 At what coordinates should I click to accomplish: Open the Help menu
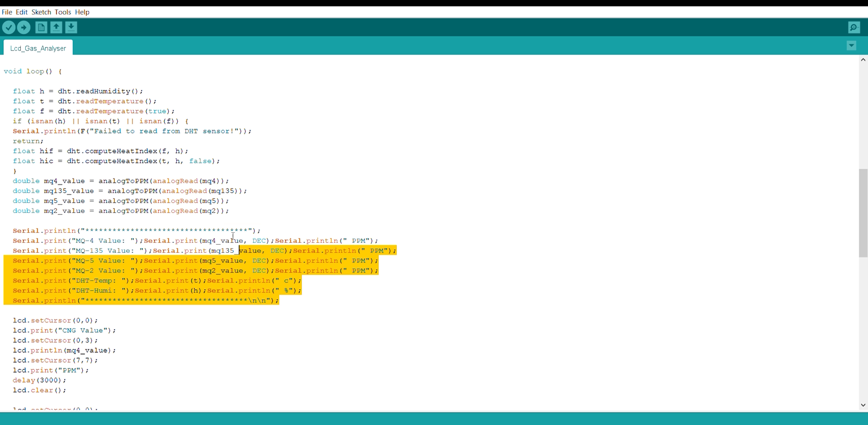[82, 12]
